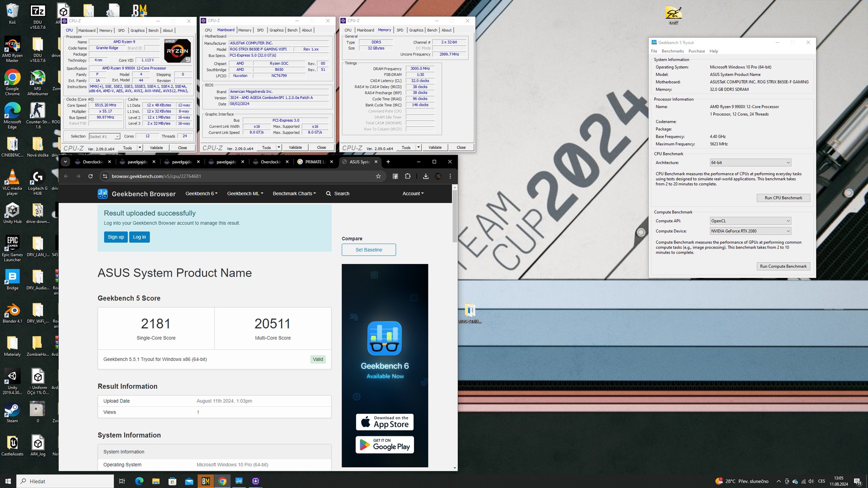Screen dimensions: 868x488
Task: Bookmark page with the star icon
Action: [x=378, y=176]
